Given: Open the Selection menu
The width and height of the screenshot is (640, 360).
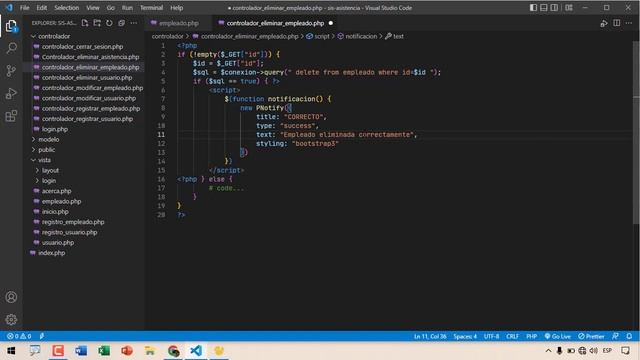Looking at the screenshot, I should point(67,8).
